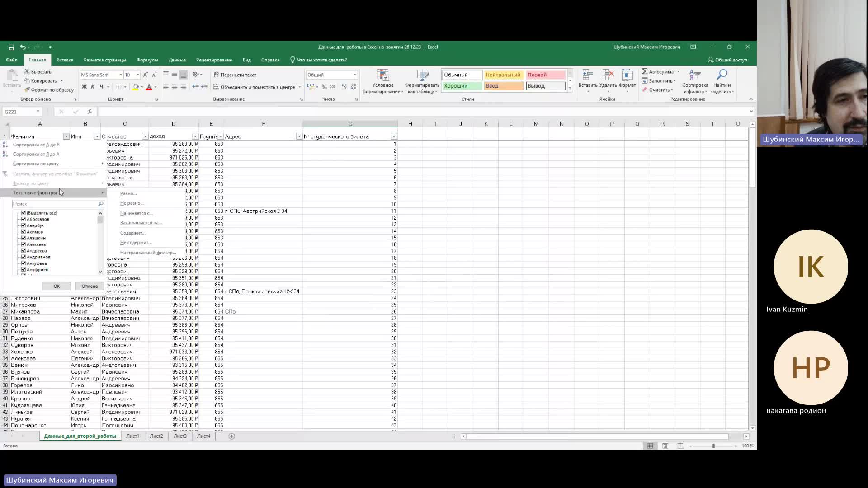Open the Формулы ribbon tab
Screen dimensions: 868x488
[147, 60]
